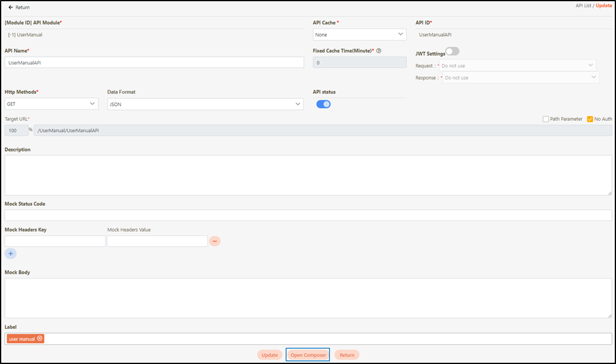Expand the Http Methods dropdown
Screen dimensions: 616x364
pyautogui.click(x=51, y=104)
